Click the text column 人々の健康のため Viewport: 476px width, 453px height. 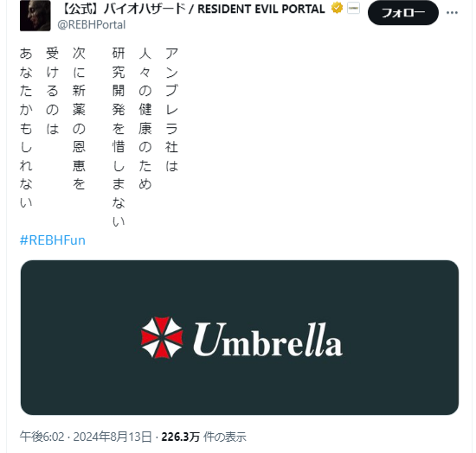click(x=145, y=118)
